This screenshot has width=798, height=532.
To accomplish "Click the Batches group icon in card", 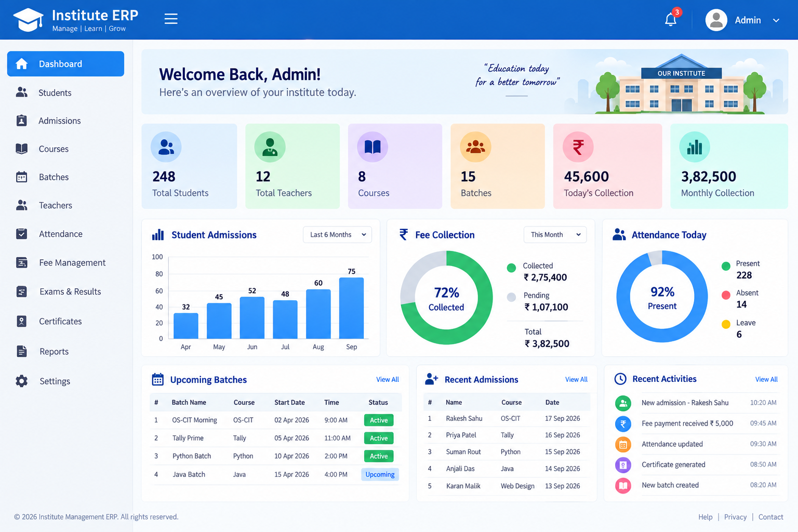I will 475,147.
